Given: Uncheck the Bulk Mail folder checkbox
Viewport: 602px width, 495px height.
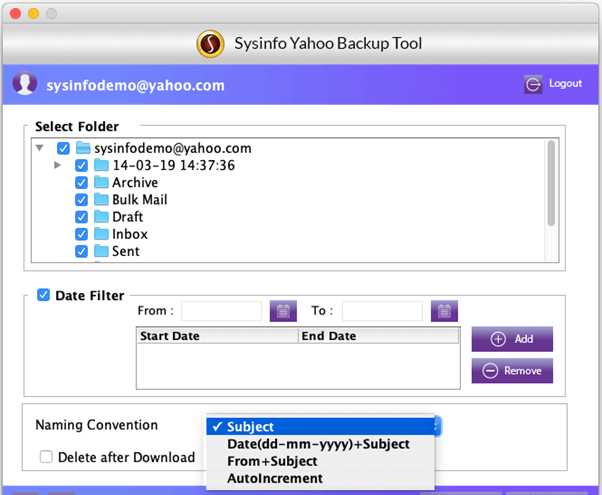Looking at the screenshot, I should click(81, 200).
